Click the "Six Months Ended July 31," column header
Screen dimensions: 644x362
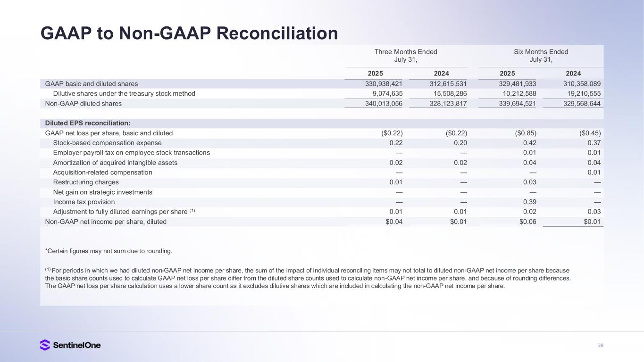(541, 56)
